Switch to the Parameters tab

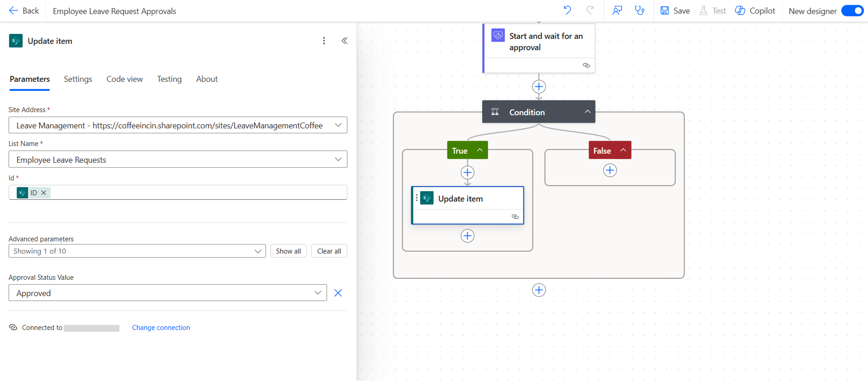click(x=30, y=79)
